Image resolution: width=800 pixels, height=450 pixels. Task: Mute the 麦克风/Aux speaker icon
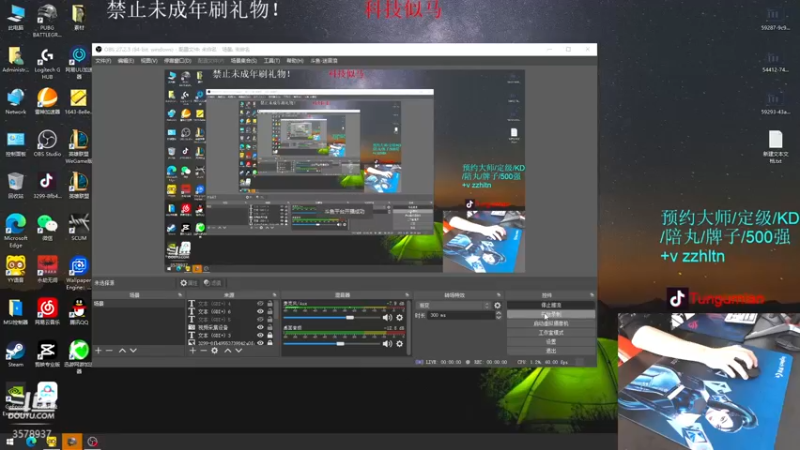tap(387, 317)
